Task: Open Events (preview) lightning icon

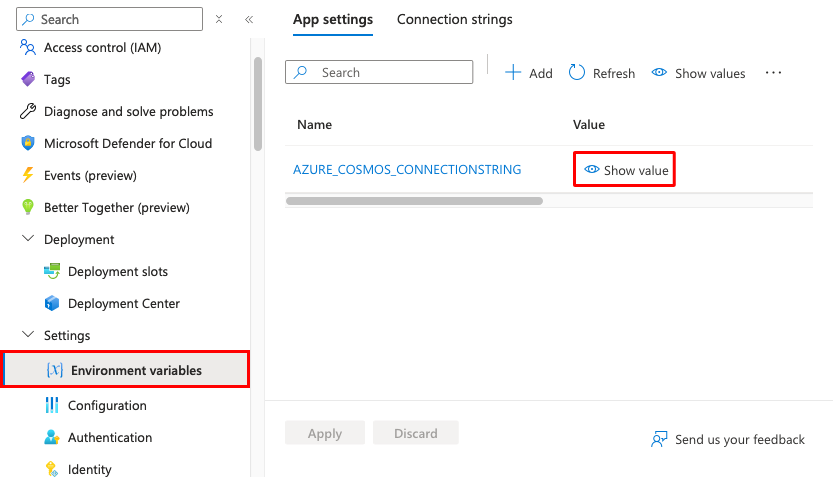Action: [x=27, y=175]
